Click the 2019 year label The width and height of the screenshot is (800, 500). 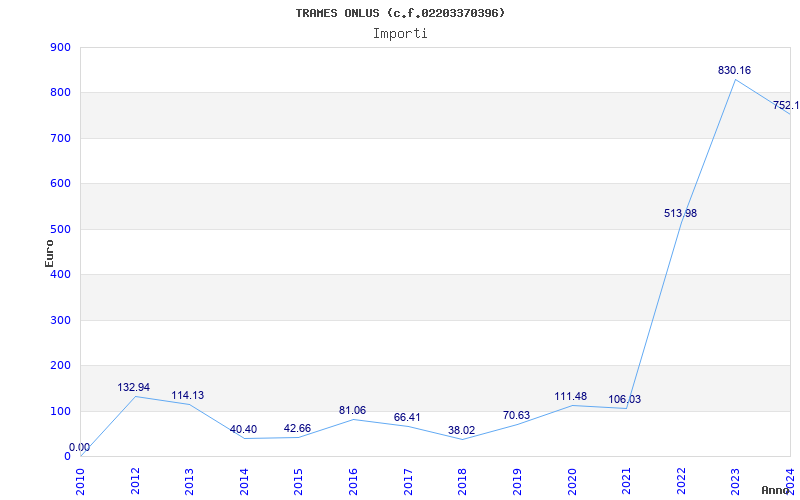pyautogui.click(x=517, y=481)
